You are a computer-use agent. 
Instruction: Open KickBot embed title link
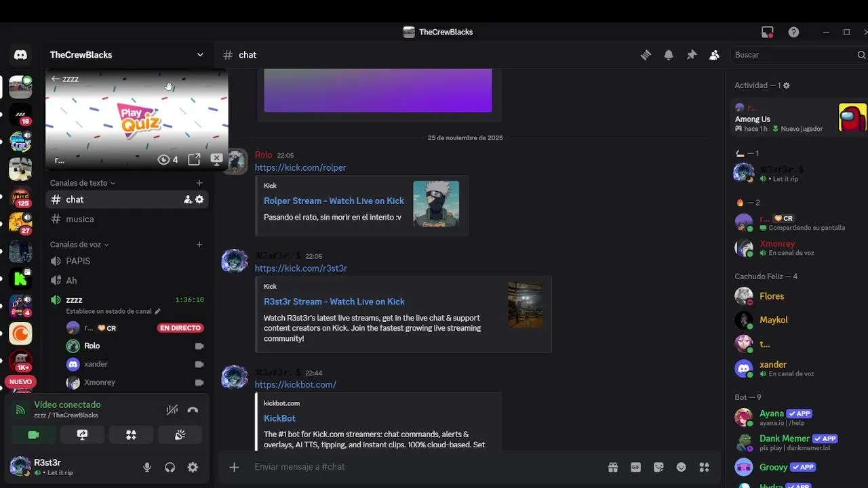pyautogui.click(x=279, y=418)
